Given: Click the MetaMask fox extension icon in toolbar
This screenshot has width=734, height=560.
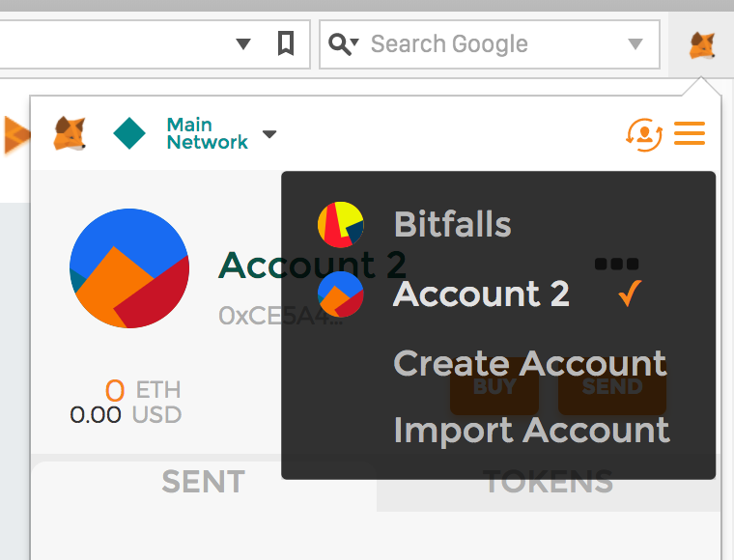Looking at the screenshot, I should point(701,44).
